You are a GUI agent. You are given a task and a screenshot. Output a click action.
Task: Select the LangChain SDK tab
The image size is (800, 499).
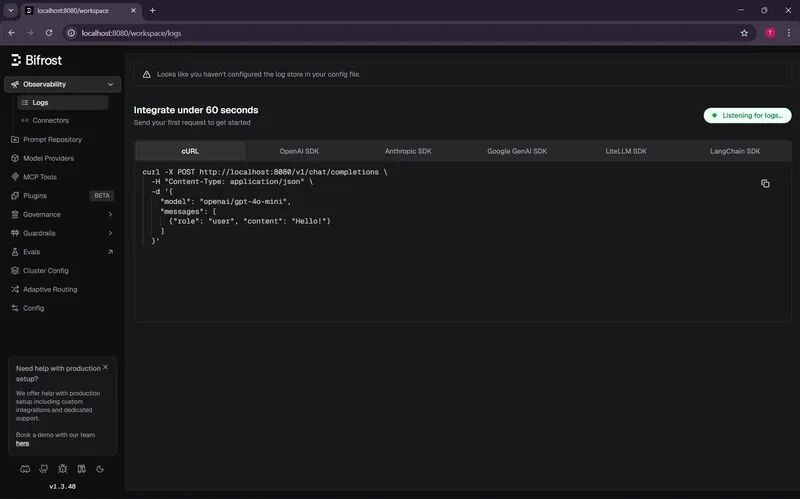[x=735, y=151]
